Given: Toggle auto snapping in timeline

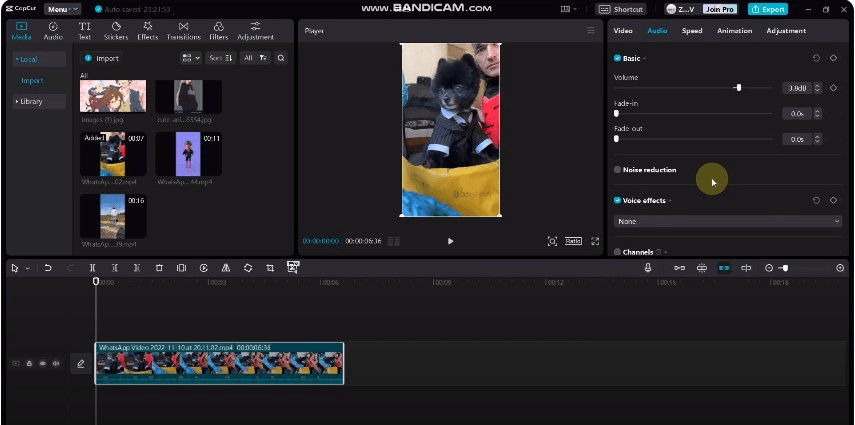Looking at the screenshot, I should click(702, 268).
